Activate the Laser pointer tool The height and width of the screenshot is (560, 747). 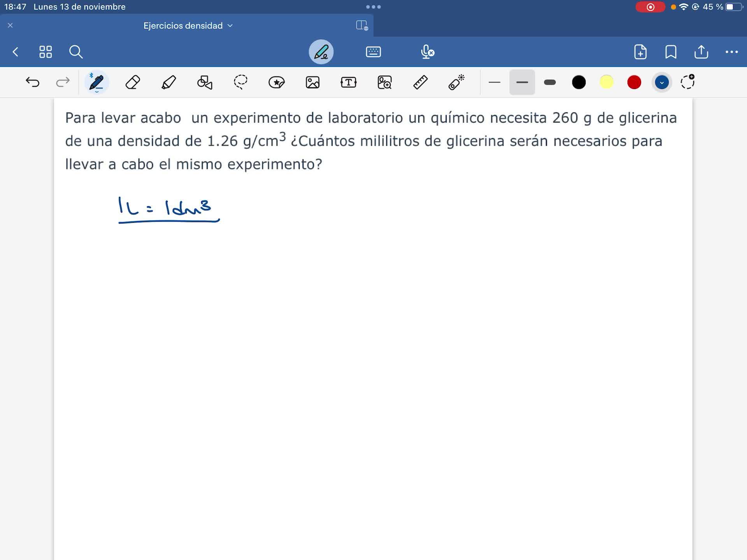[x=456, y=82]
